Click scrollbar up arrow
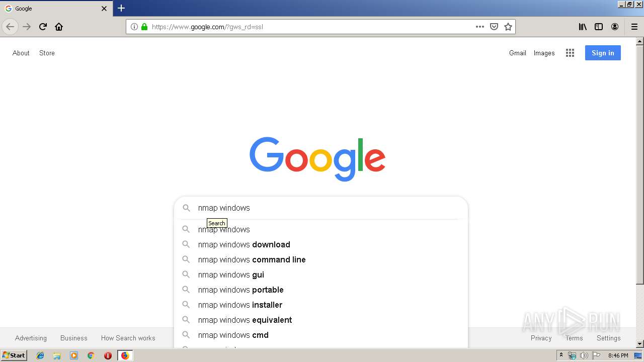644x362 pixels. click(x=640, y=41)
